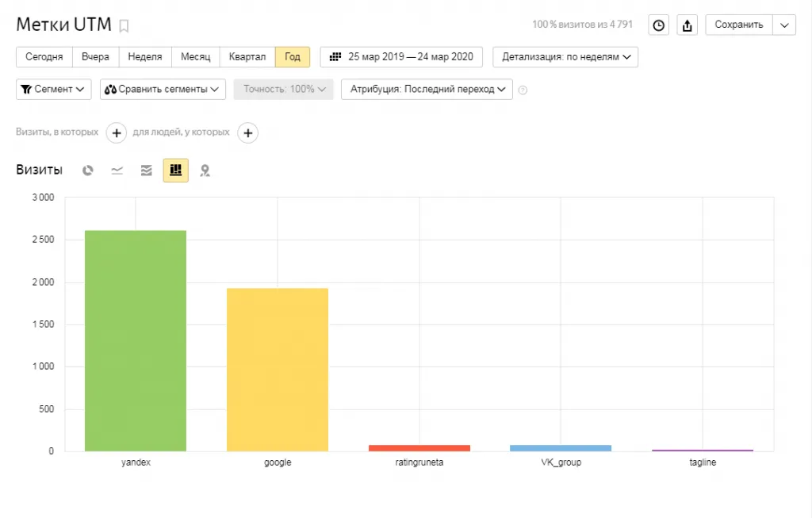This screenshot has height=518, width=812.
Task: Click the Метки UTM heading
Action: tap(63, 25)
